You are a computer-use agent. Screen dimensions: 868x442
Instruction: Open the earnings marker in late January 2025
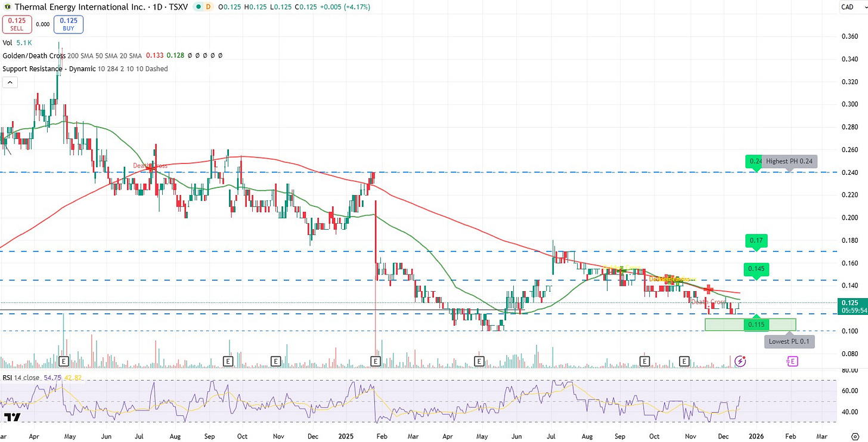tap(376, 361)
